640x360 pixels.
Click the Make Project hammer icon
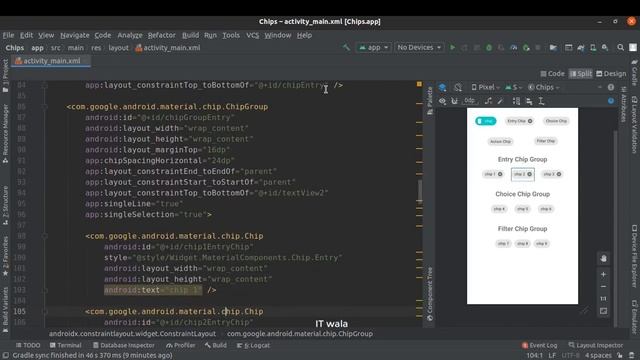click(x=346, y=48)
